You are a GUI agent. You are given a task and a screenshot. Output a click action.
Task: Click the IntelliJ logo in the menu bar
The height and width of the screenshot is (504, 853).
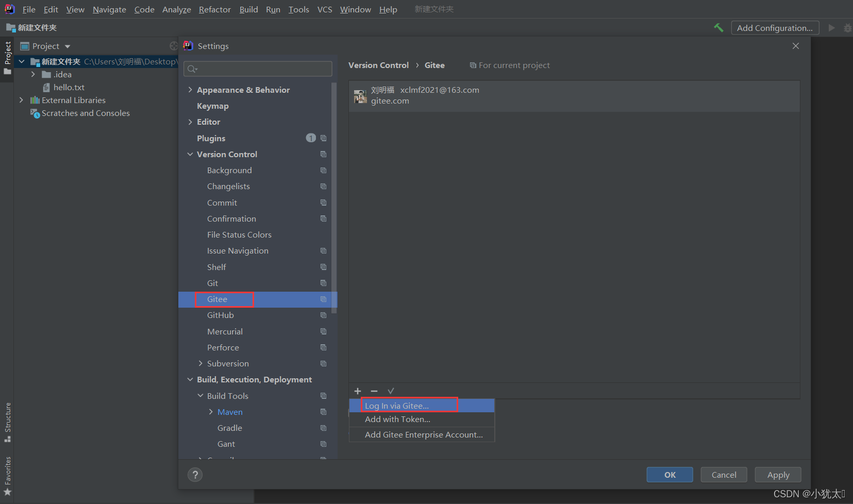point(9,9)
